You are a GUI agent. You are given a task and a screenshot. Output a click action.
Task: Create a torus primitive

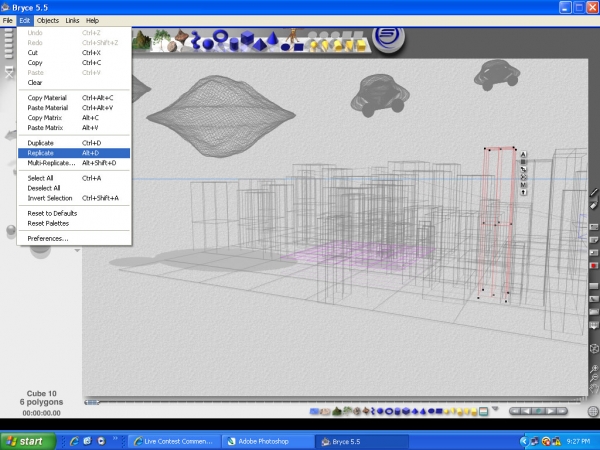point(220,37)
